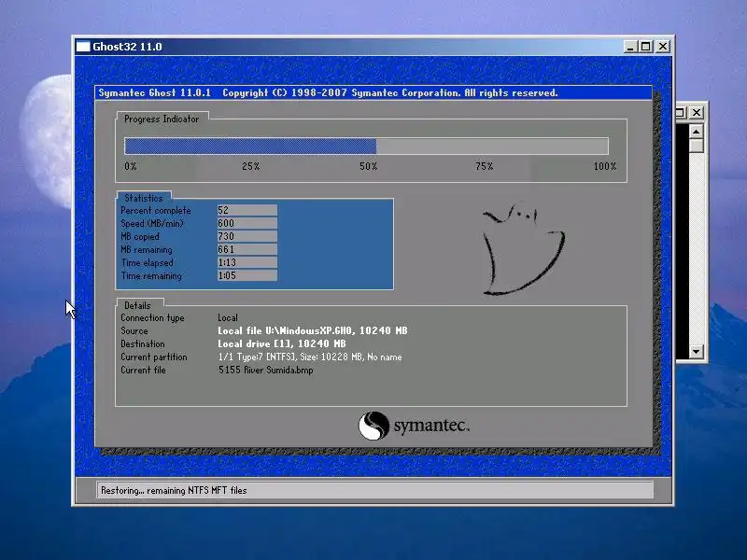Click the symantec wordmark text

[431, 426]
